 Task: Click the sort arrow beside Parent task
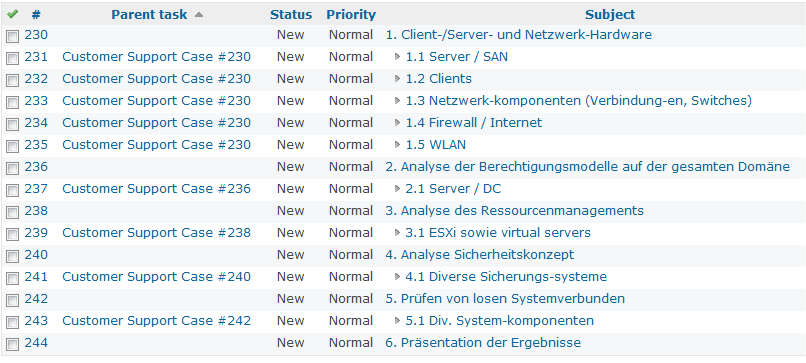coord(199,15)
